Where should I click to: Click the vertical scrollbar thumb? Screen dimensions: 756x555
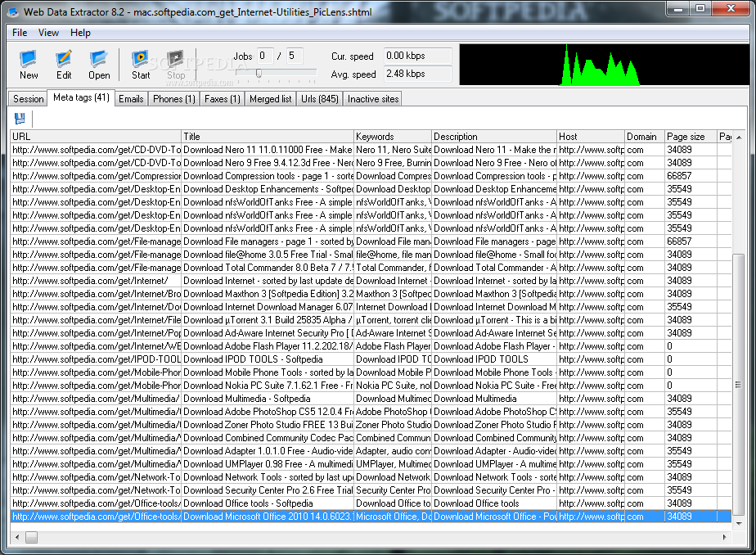click(x=739, y=386)
